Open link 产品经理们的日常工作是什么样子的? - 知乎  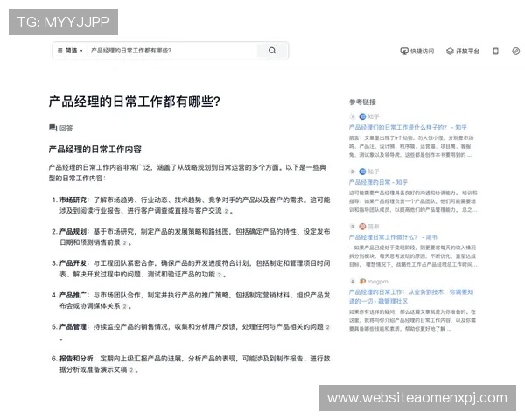[x=408, y=127]
